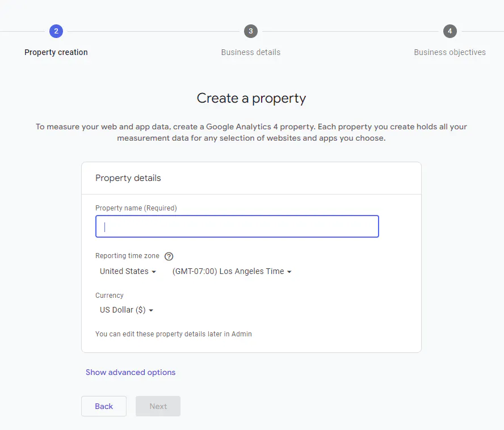Expand the Los Angeles Time zone dropdown
This screenshot has height=430, width=504.
tap(232, 272)
